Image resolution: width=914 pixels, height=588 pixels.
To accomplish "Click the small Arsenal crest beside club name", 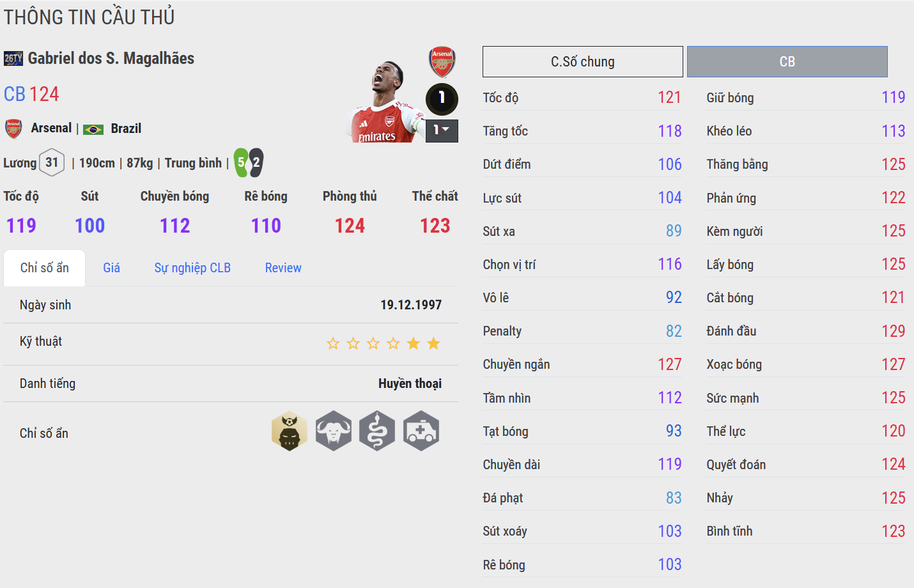I will click(13, 128).
